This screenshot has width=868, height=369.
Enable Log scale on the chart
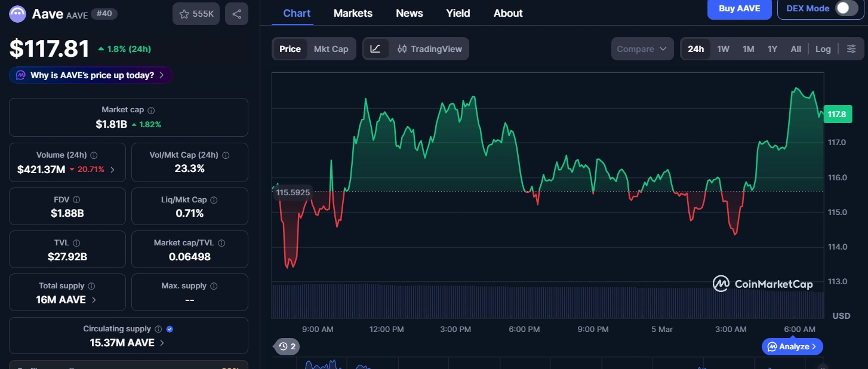coord(823,48)
